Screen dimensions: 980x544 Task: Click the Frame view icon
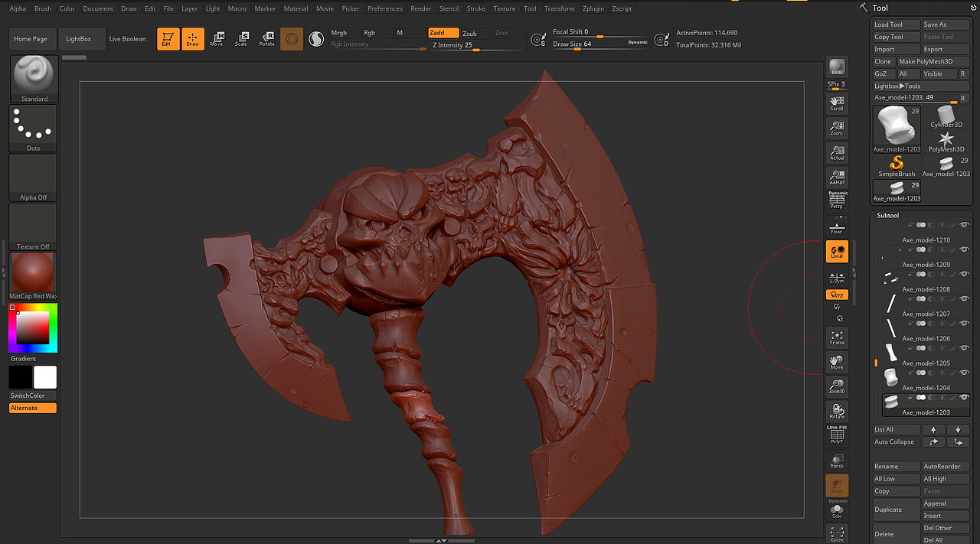point(837,337)
